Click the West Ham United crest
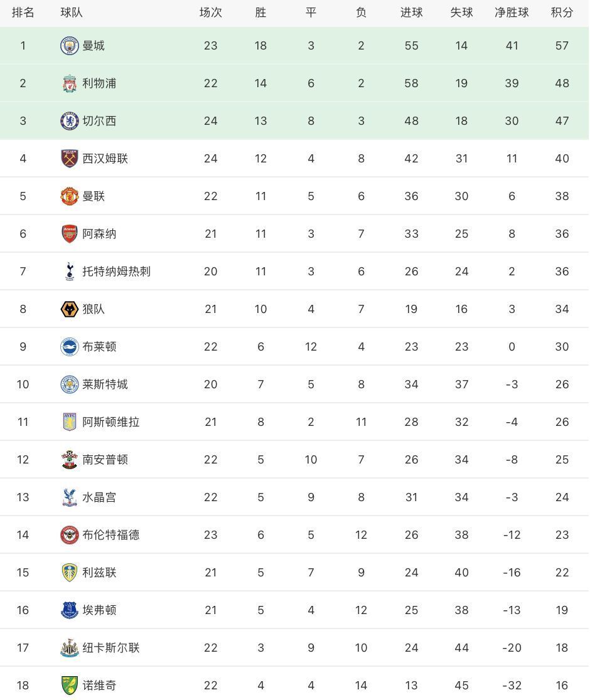This screenshot has width=590, height=700. coord(69,159)
